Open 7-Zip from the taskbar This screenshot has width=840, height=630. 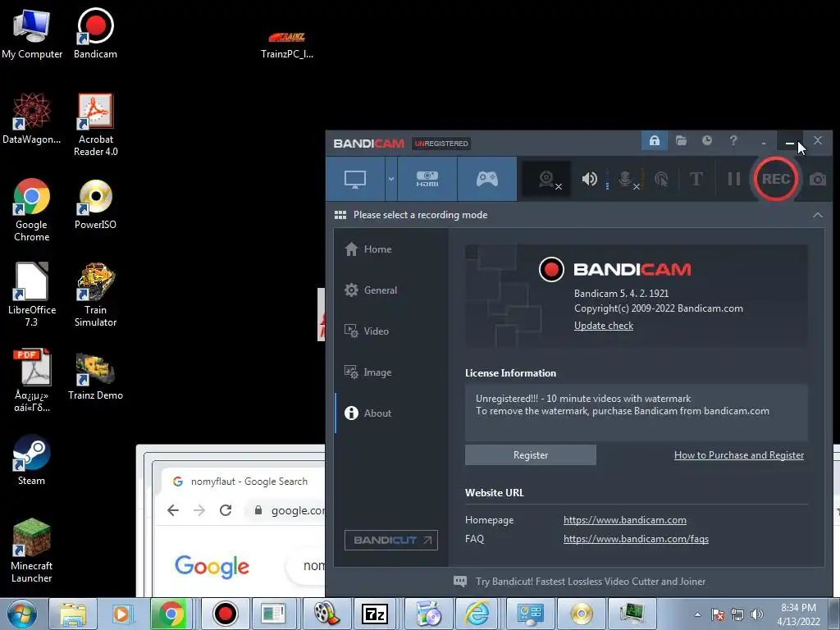(x=375, y=614)
